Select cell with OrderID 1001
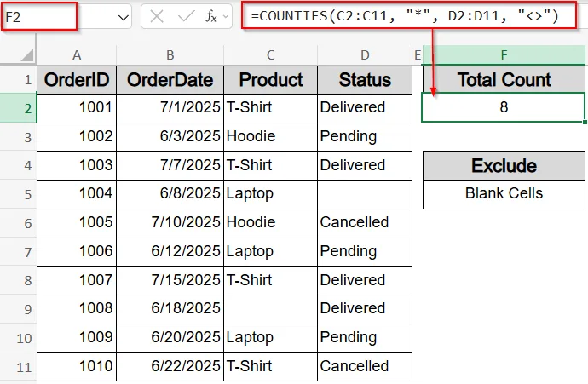The image size is (588, 384). pyautogui.click(x=77, y=108)
